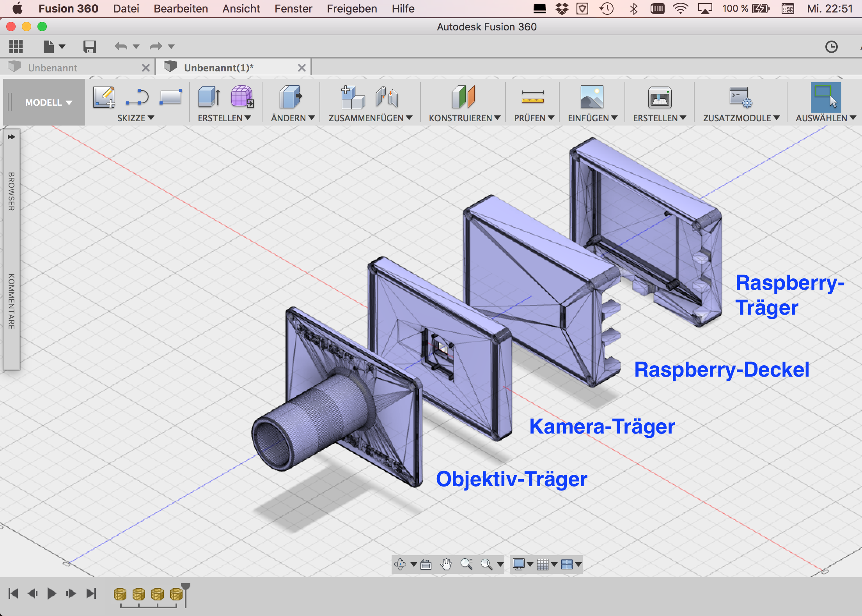Open the Wi-Fi status menu
Image resolution: width=862 pixels, height=616 pixels.
(681, 9)
